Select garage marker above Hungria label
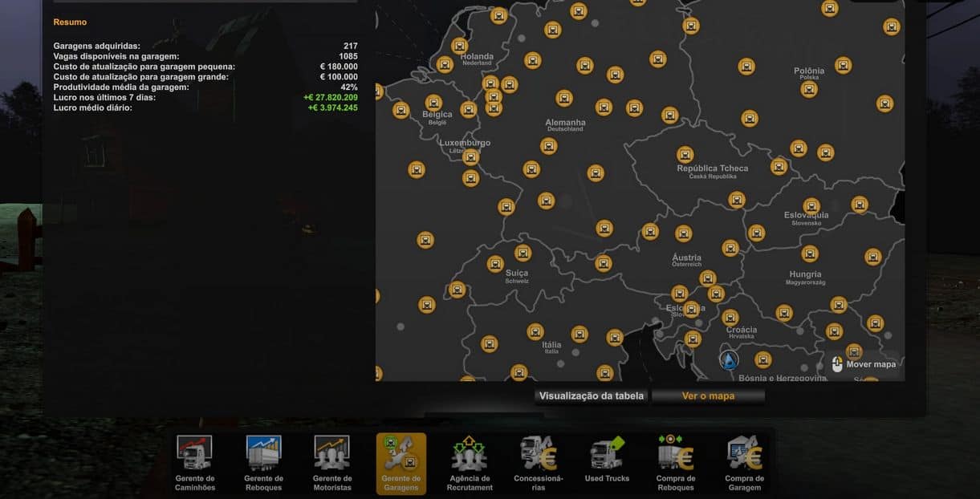This screenshot has height=499, width=980. click(810, 254)
